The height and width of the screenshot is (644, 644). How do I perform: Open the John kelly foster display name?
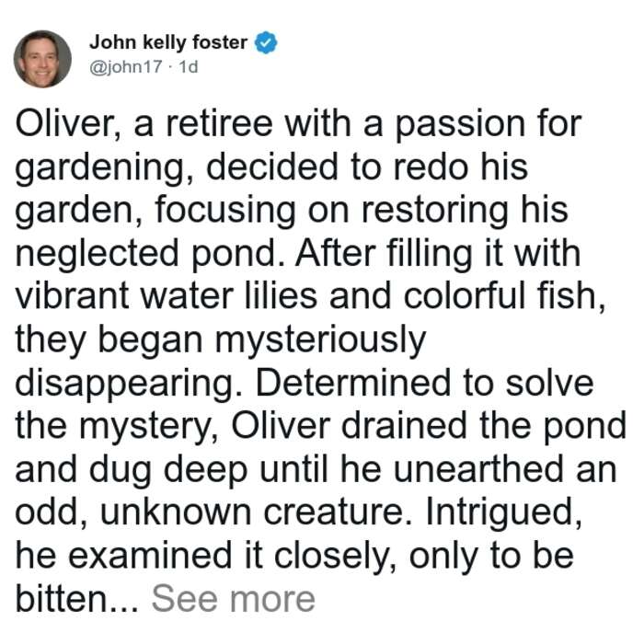(168, 42)
